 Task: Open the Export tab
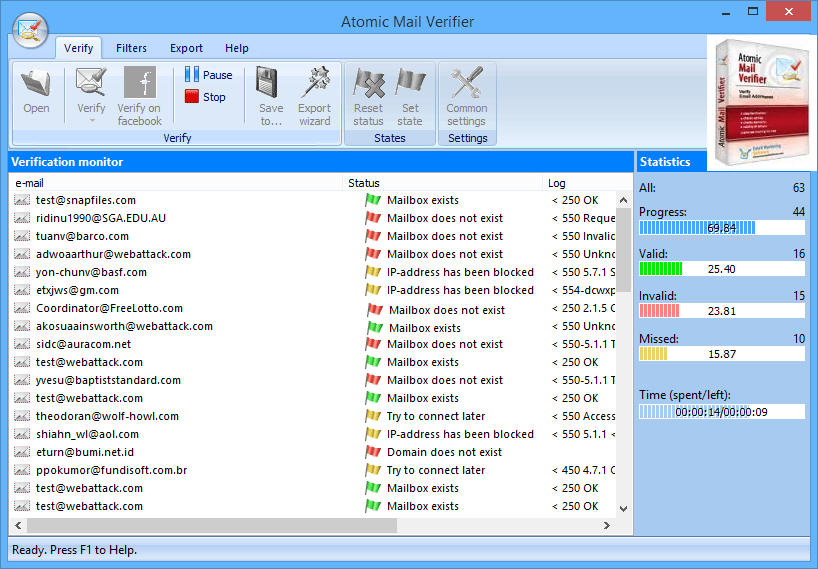click(x=186, y=48)
